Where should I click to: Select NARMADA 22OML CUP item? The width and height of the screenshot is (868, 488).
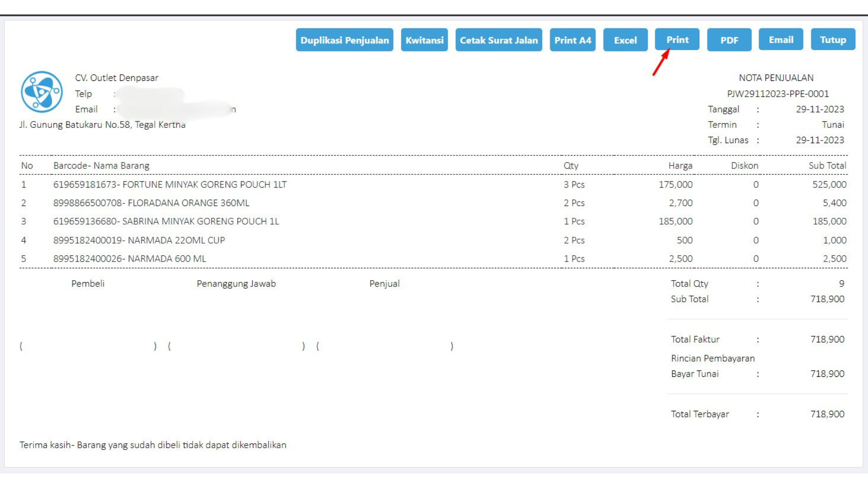(139, 240)
